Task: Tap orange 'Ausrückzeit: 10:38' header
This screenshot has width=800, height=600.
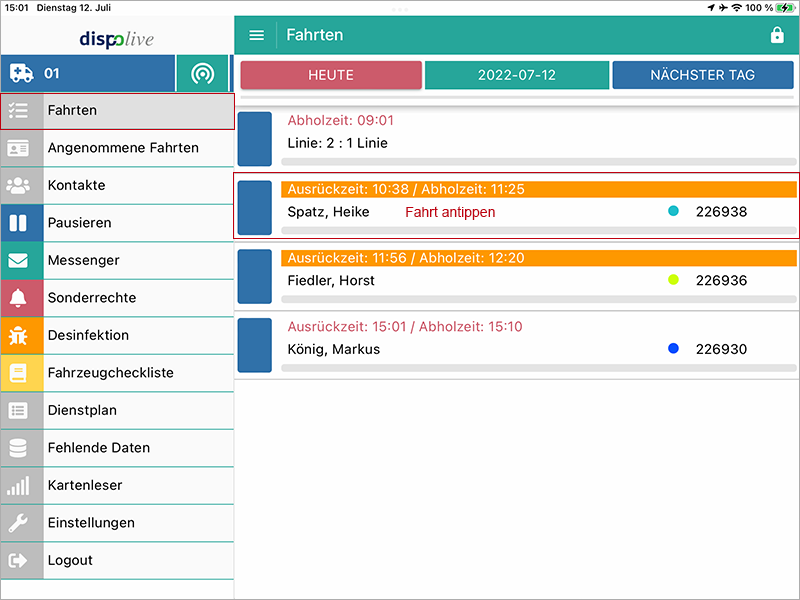Action: (x=539, y=189)
